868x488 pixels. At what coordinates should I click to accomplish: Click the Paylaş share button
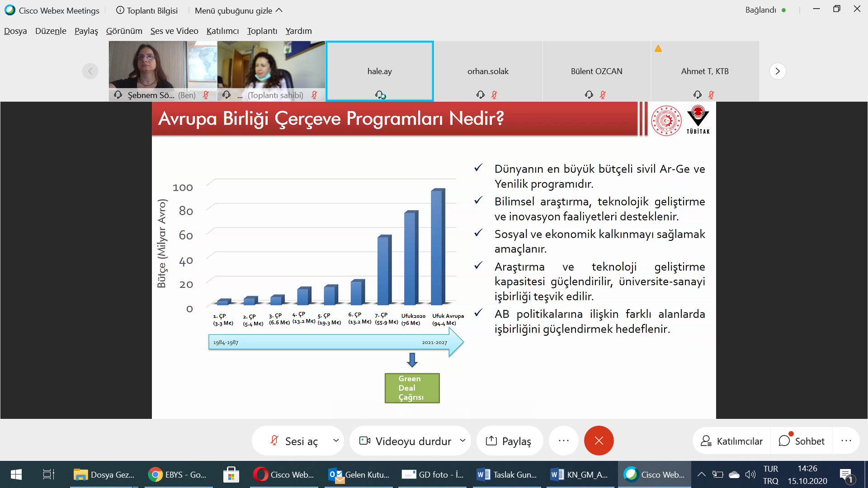point(509,441)
